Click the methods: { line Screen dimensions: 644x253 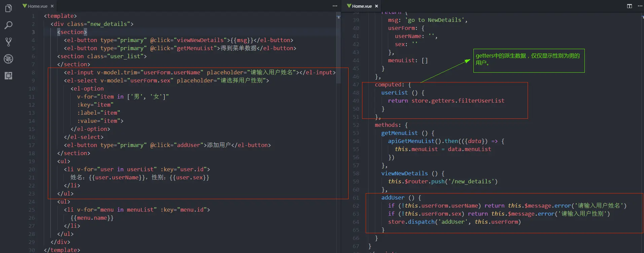(x=391, y=125)
